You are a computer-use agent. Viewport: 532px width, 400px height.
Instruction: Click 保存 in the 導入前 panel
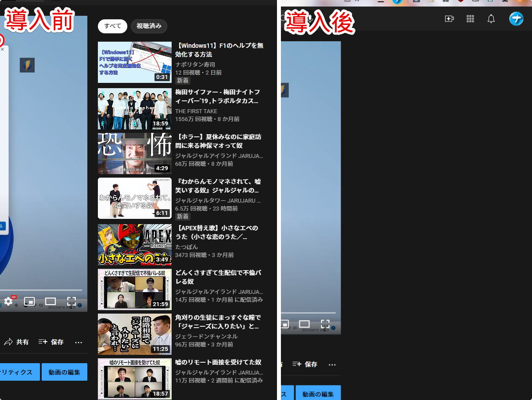(x=51, y=342)
